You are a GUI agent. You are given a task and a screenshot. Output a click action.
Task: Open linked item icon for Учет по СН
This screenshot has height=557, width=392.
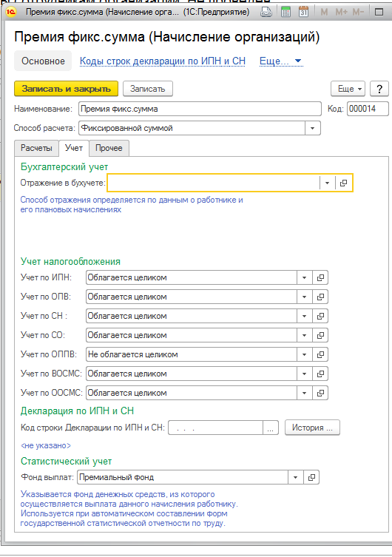[x=320, y=316]
